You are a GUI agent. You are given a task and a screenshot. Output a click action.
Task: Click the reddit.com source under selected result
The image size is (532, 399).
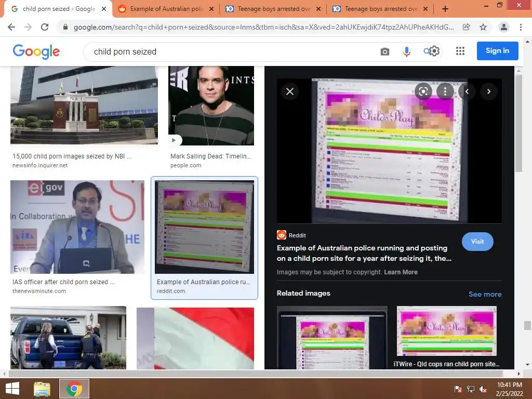click(x=171, y=291)
